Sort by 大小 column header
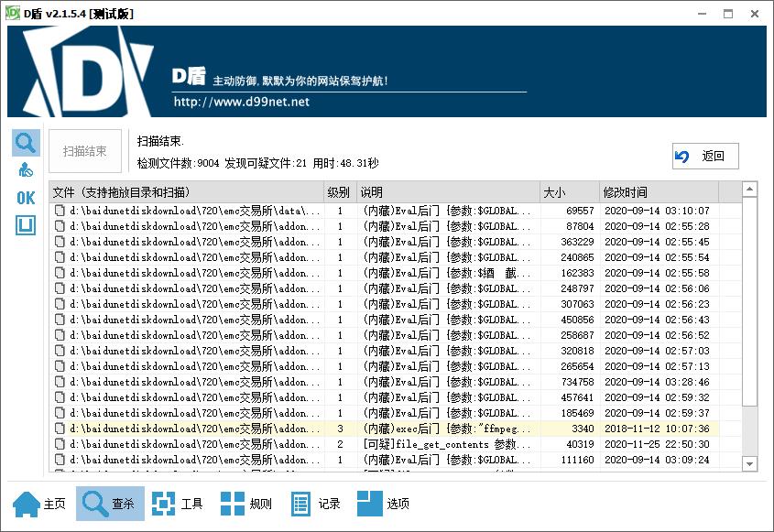Image resolution: width=774 pixels, height=532 pixels. 569,192
